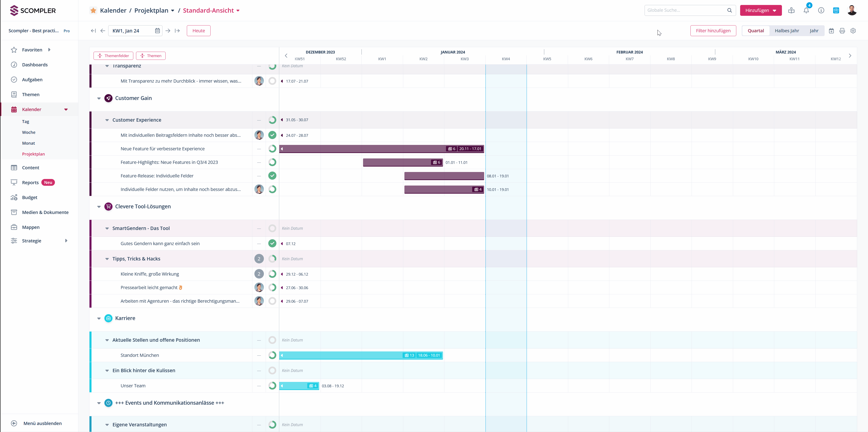868x432 pixels.
Task: Open Monat calendar submenu item
Action: tap(28, 143)
